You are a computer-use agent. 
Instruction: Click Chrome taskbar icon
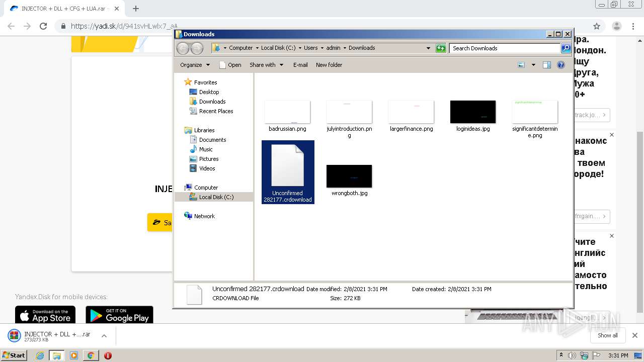[91, 355]
